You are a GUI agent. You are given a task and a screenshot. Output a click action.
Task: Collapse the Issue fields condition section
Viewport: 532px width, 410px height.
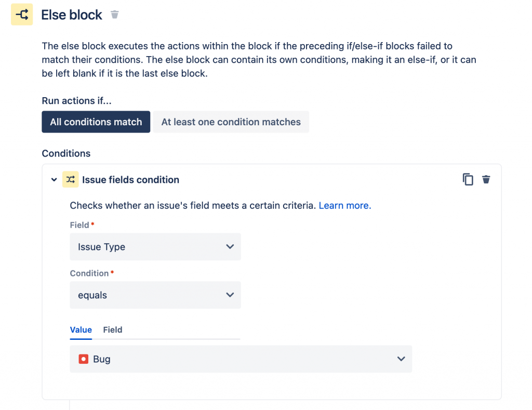[54, 180]
